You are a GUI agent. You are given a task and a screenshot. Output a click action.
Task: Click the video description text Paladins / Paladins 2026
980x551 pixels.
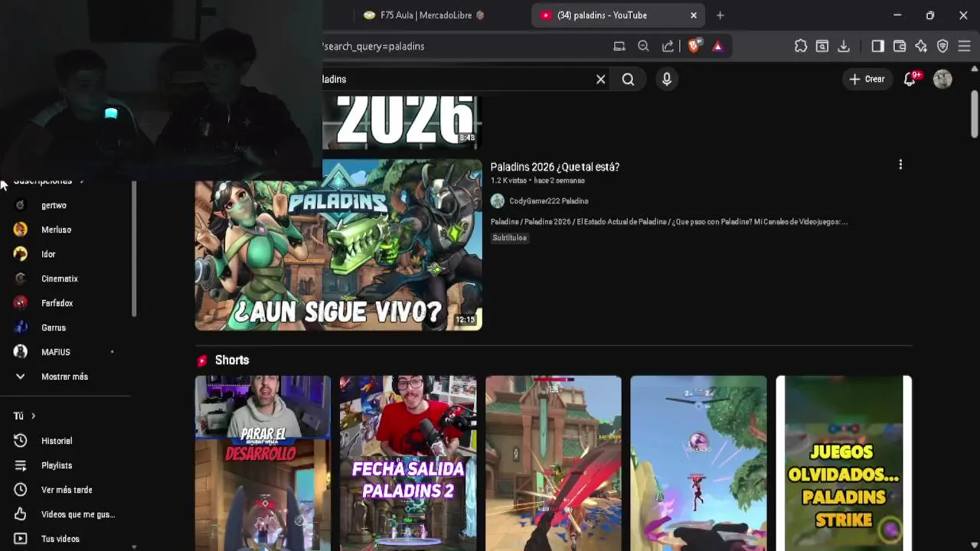[668, 222]
